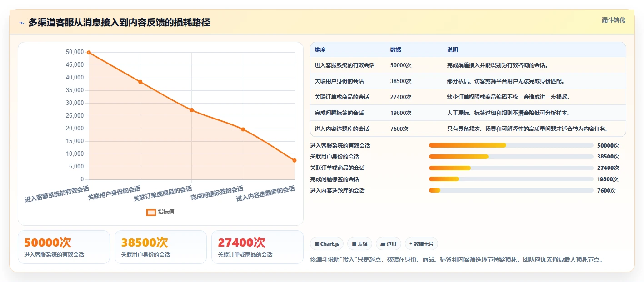Viewport: 644px width, 282px height.
Task: Open the yellow 38500次 summary card
Action: click(160, 247)
